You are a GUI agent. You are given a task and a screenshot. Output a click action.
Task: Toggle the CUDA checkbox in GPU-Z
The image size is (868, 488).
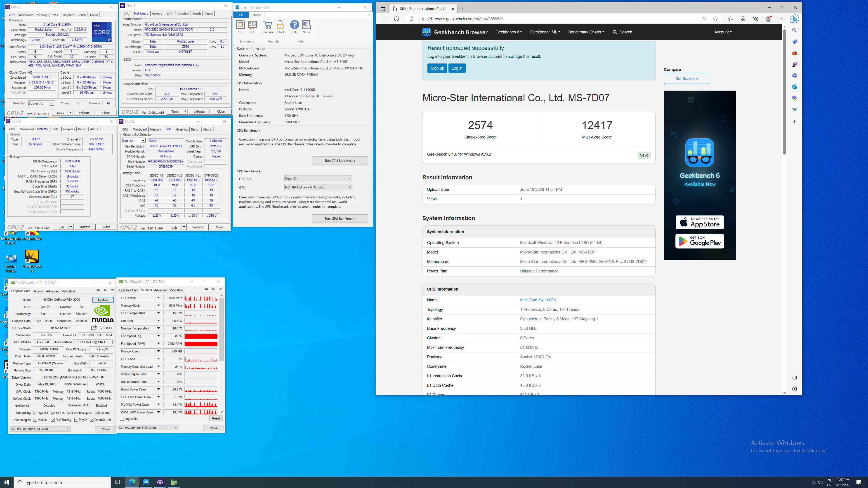click(x=53, y=413)
